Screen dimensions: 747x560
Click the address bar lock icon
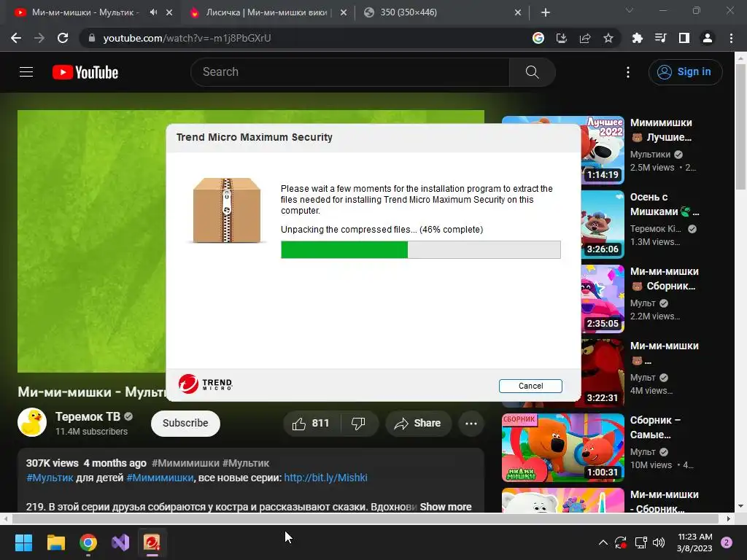92,38
